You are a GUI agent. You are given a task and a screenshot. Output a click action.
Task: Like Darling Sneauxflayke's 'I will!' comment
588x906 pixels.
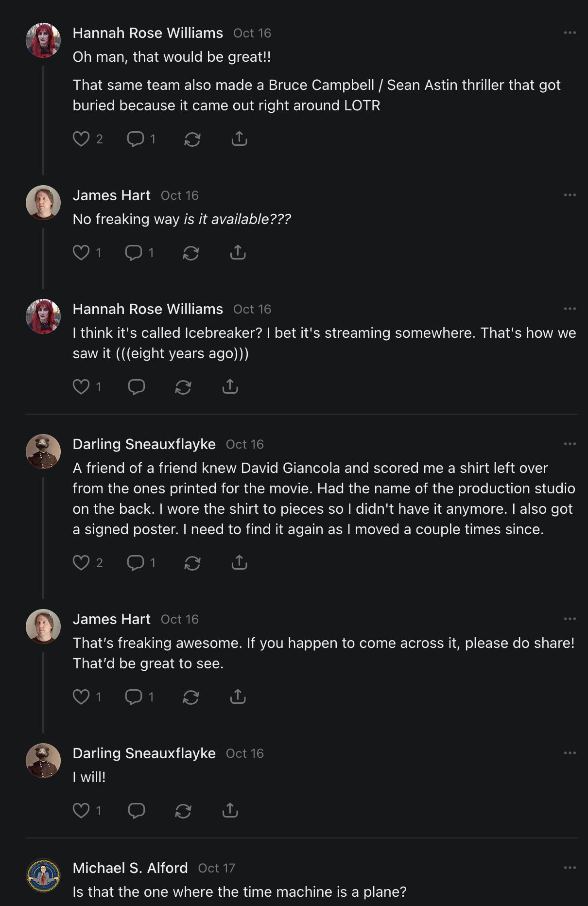(x=81, y=811)
